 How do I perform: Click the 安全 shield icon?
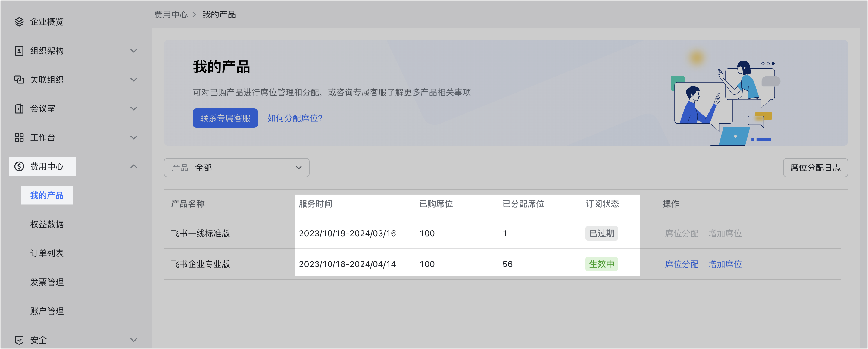[19, 340]
